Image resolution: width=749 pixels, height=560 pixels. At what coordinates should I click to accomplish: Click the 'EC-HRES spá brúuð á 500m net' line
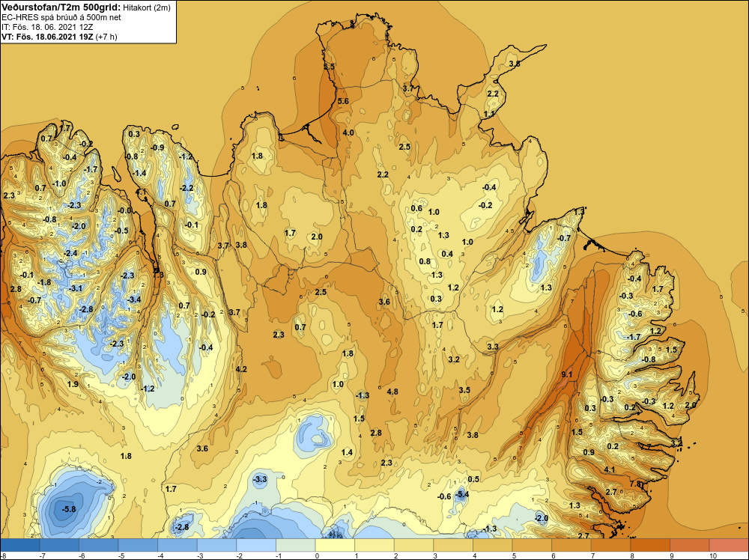(x=61, y=17)
